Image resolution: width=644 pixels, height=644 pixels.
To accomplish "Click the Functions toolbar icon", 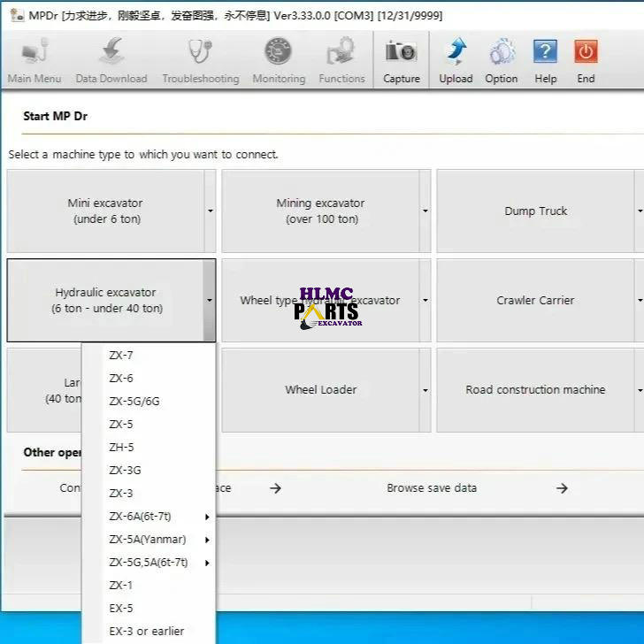I will [x=341, y=53].
